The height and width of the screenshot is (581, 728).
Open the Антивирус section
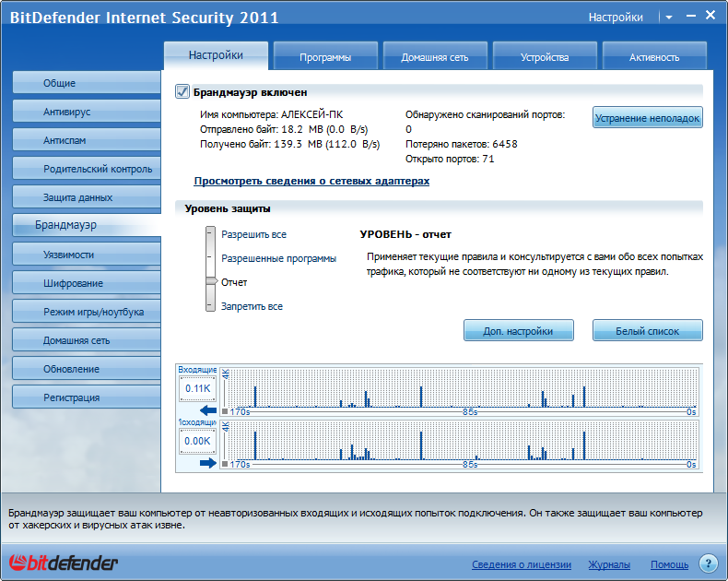pyautogui.click(x=87, y=112)
